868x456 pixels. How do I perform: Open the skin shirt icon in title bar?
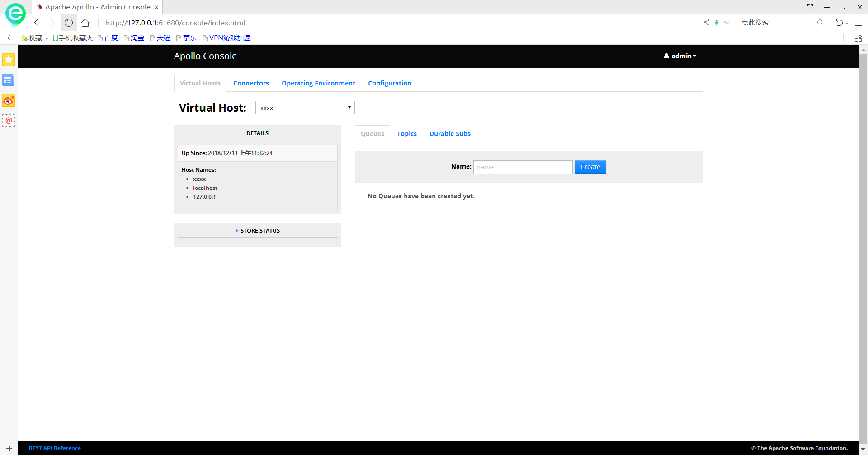(x=810, y=7)
